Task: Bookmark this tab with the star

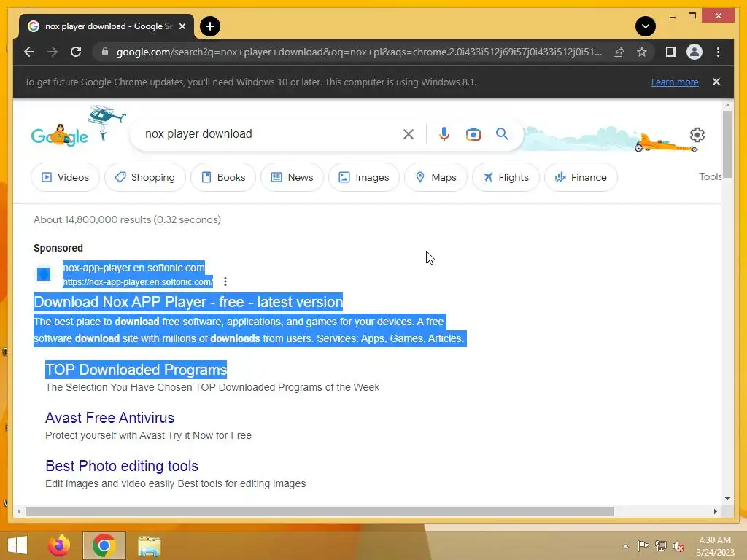Action: (x=642, y=52)
